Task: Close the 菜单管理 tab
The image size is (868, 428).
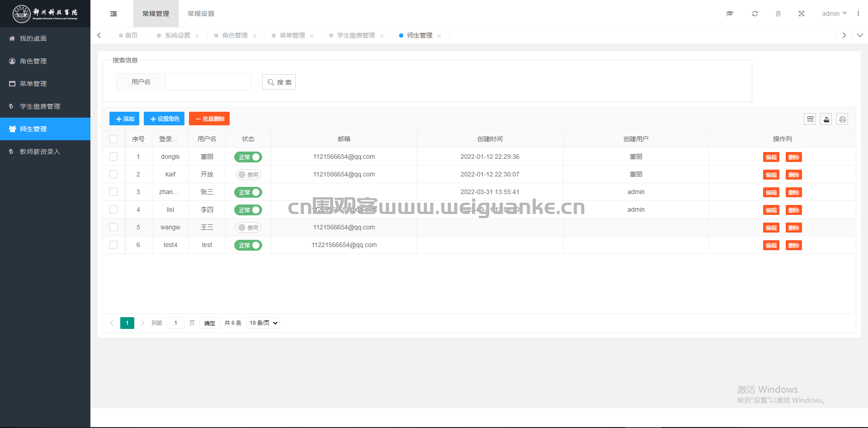Action: click(312, 36)
